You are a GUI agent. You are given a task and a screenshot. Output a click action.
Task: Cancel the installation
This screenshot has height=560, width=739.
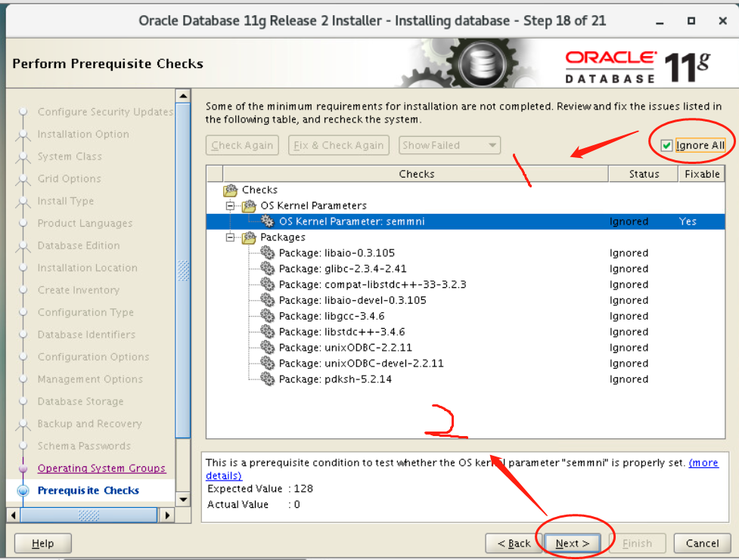point(702,543)
